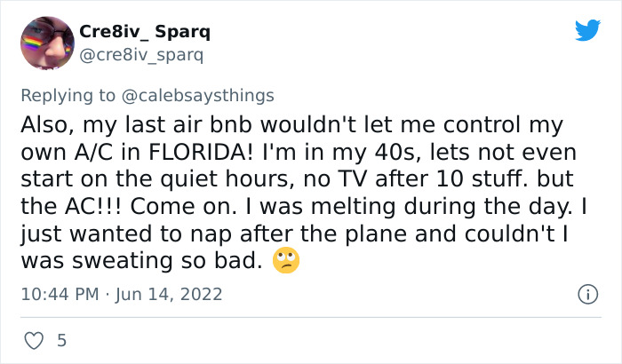Click the first line of the tweet body
Screen dimensions: 622x364
pos(291,123)
